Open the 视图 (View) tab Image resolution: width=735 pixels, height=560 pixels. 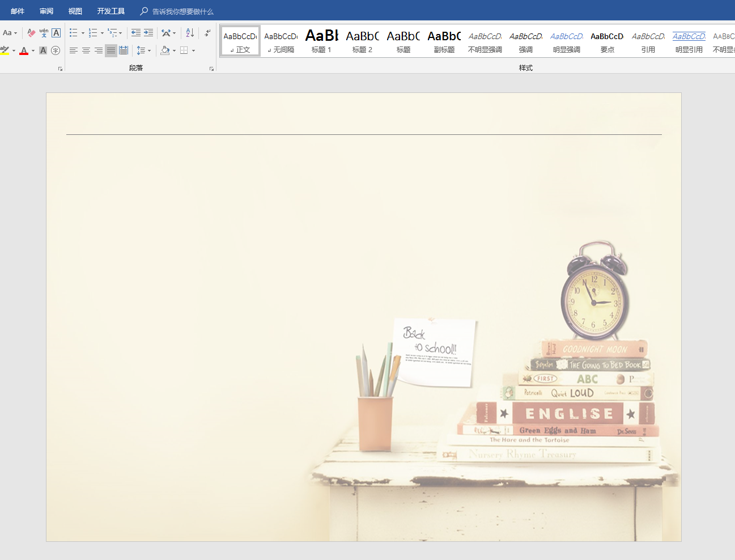pyautogui.click(x=75, y=11)
